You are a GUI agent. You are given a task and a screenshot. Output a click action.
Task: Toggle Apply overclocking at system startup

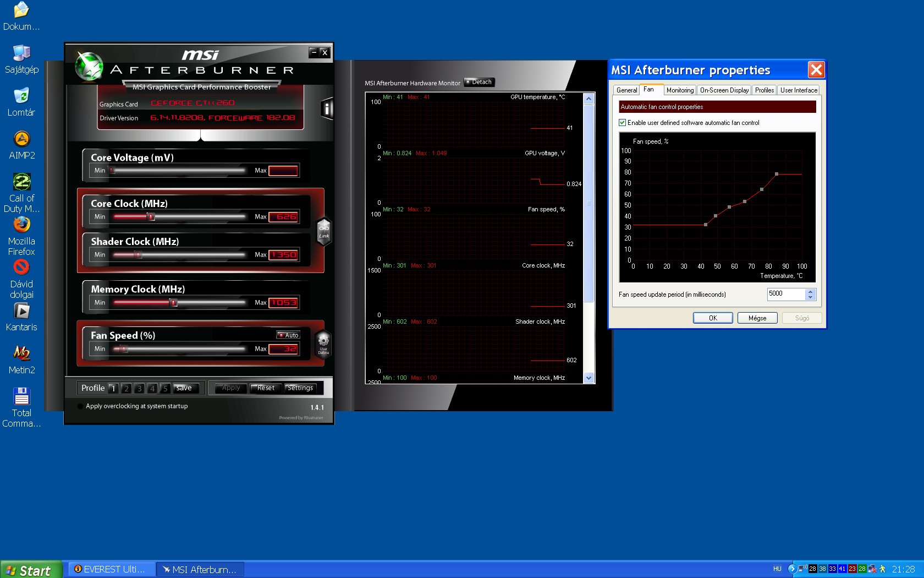pyautogui.click(x=81, y=406)
